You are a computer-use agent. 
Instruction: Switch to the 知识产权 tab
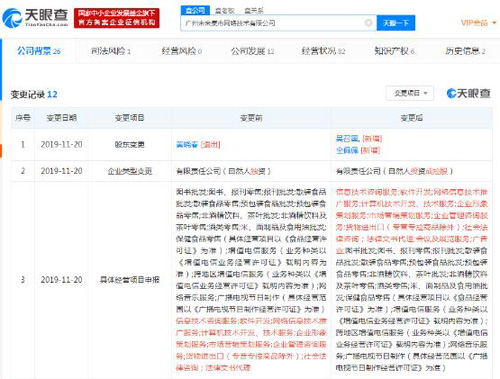(x=394, y=51)
